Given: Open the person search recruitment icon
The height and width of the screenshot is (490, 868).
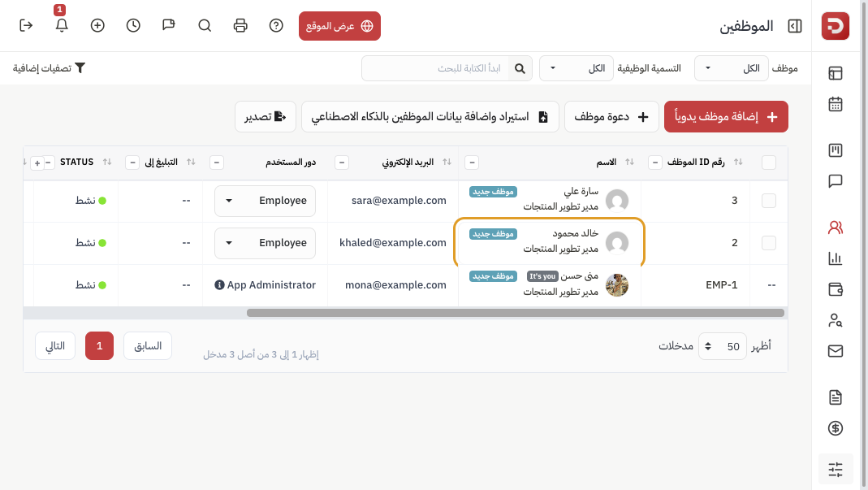Looking at the screenshot, I should pos(836,320).
